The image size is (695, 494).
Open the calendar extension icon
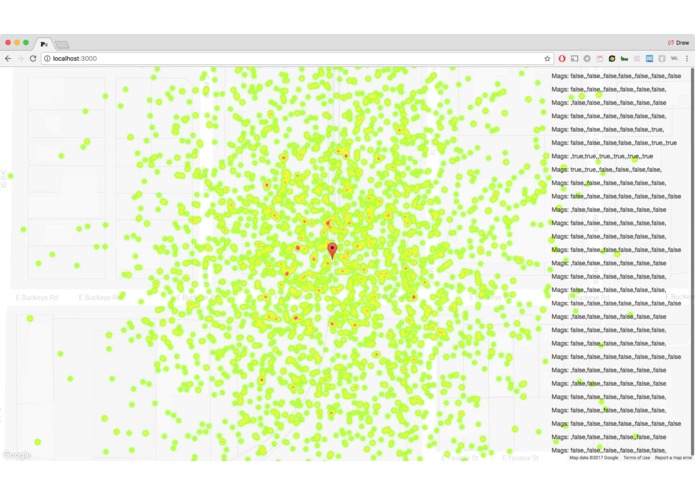point(599,58)
